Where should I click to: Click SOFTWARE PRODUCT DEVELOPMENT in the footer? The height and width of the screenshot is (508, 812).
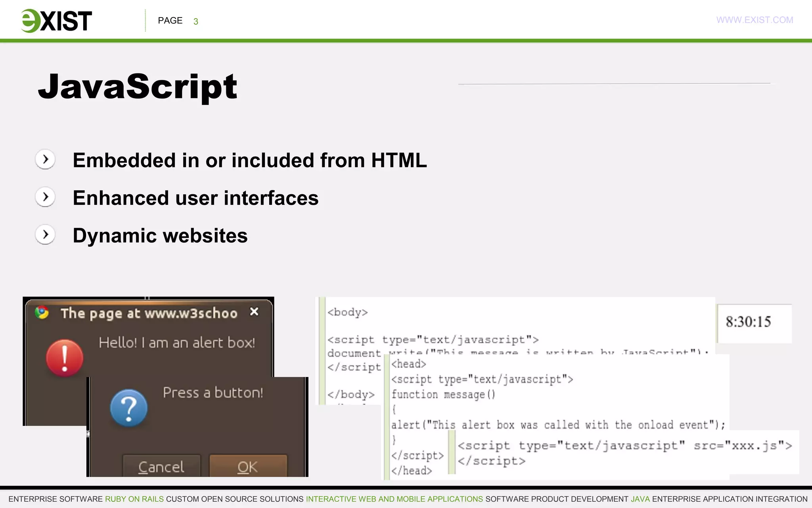tap(557, 499)
